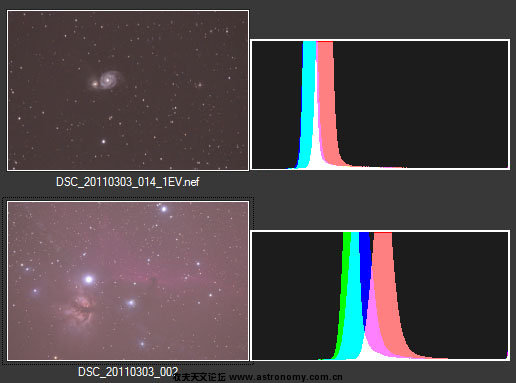Click the Flame nebula in bottom thumbnail
This screenshot has width=516, height=383.
80,309
